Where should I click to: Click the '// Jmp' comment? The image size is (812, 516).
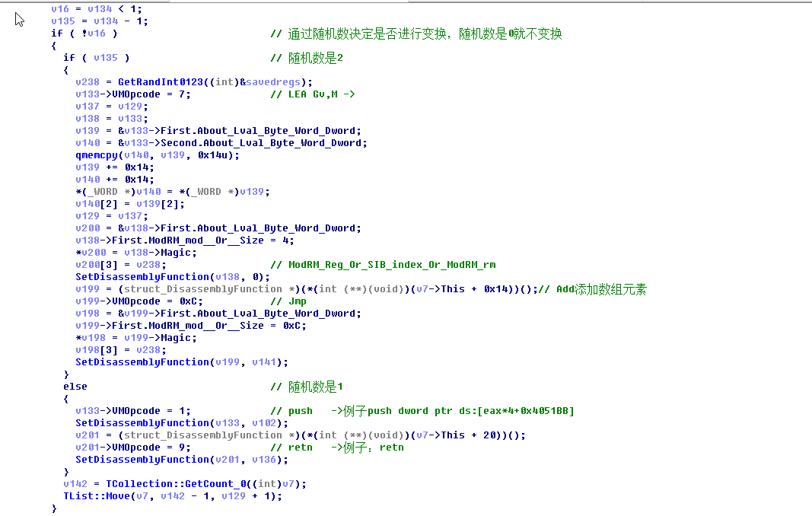(288, 301)
